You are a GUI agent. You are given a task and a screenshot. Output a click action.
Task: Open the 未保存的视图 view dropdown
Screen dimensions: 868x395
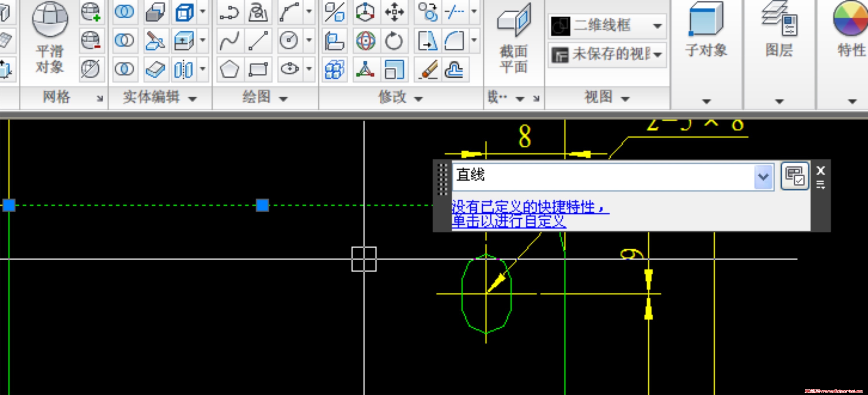pyautogui.click(x=659, y=54)
